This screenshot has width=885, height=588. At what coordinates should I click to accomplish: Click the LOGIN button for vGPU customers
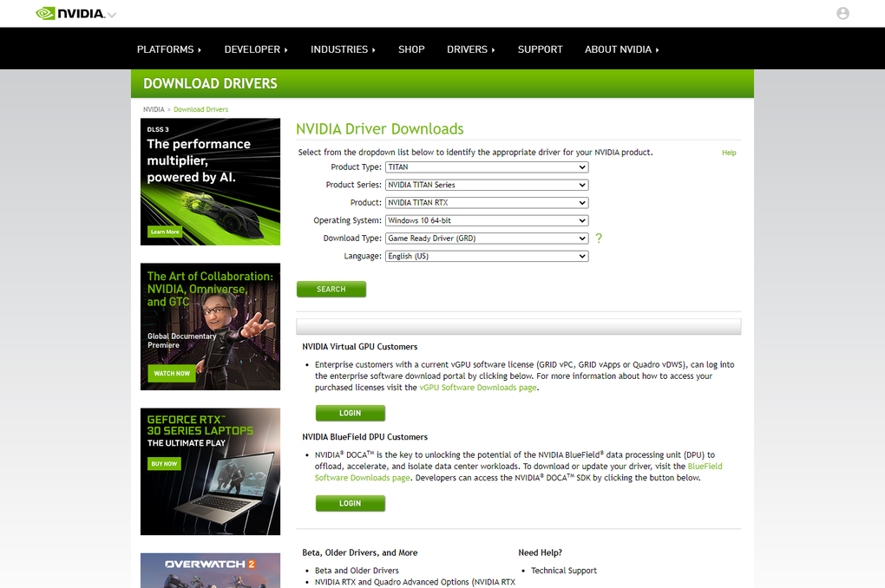click(350, 413)
